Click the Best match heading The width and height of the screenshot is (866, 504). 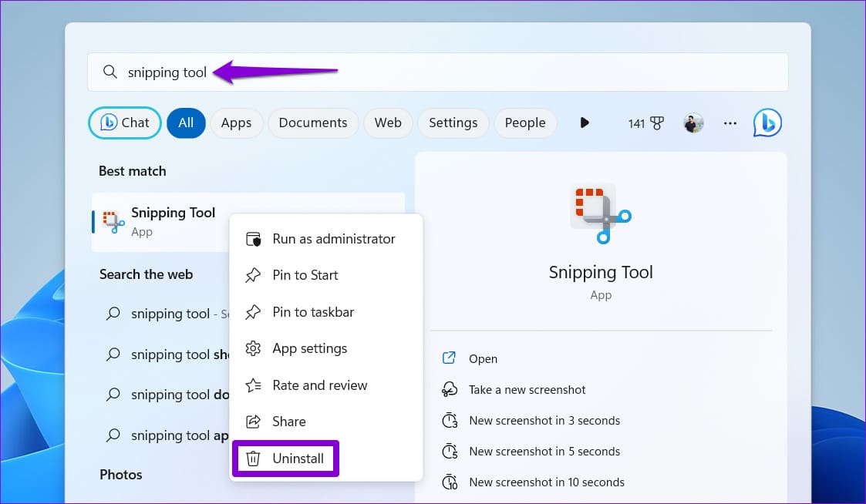pos(133,171)
